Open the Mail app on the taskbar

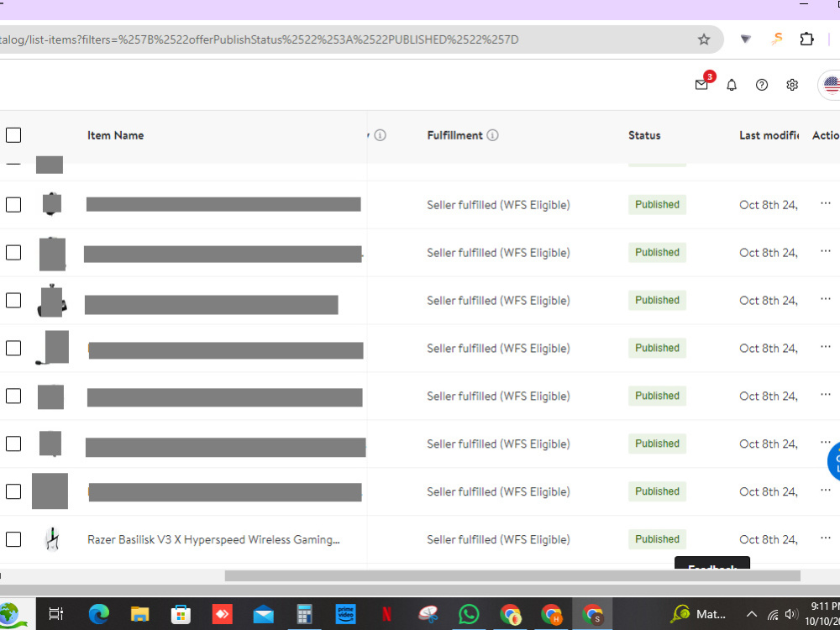[x=263, y=615]
